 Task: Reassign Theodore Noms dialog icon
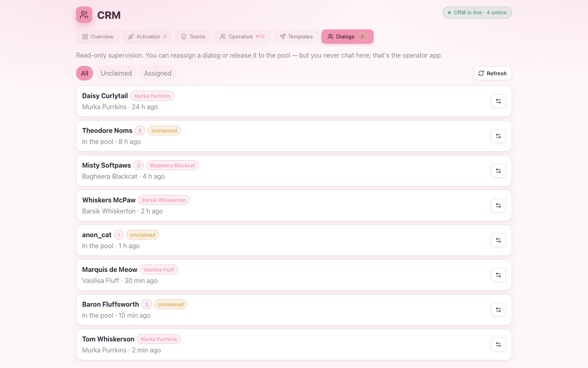click(498, 136)
